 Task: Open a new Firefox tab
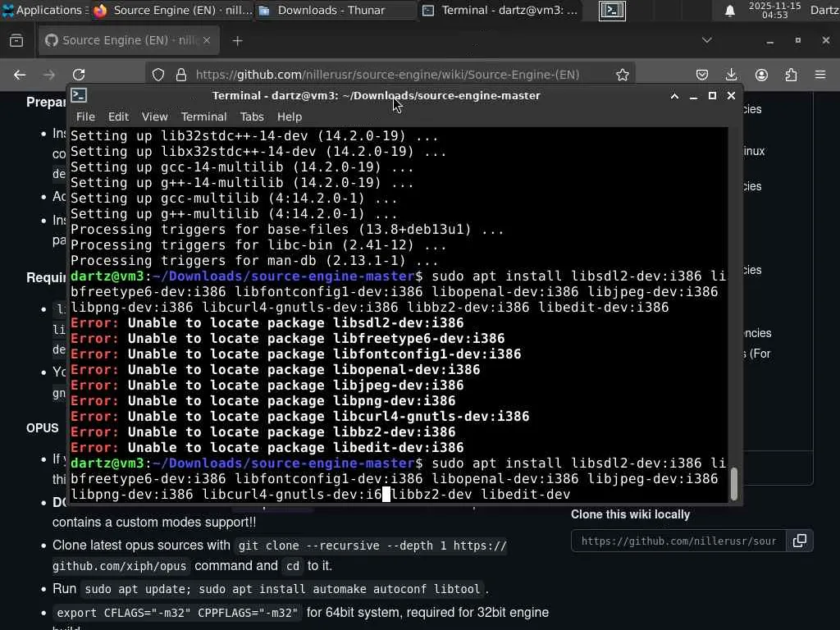(237, 41)
